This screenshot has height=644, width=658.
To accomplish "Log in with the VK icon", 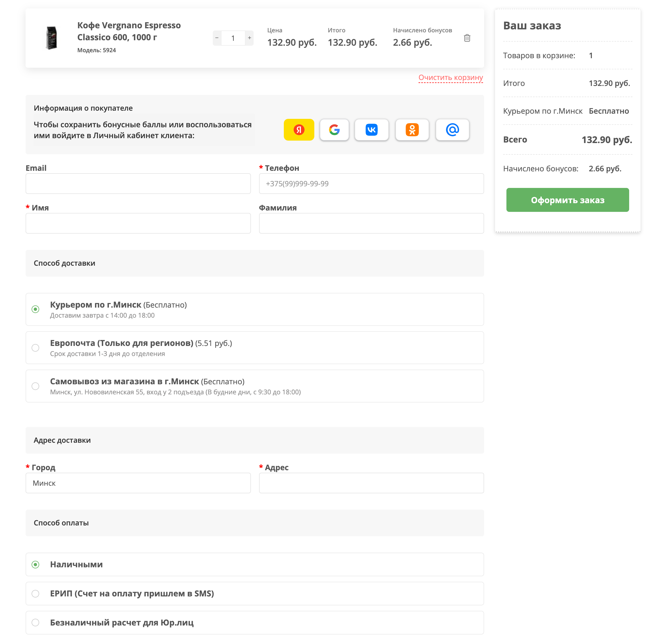I will 371,129.
